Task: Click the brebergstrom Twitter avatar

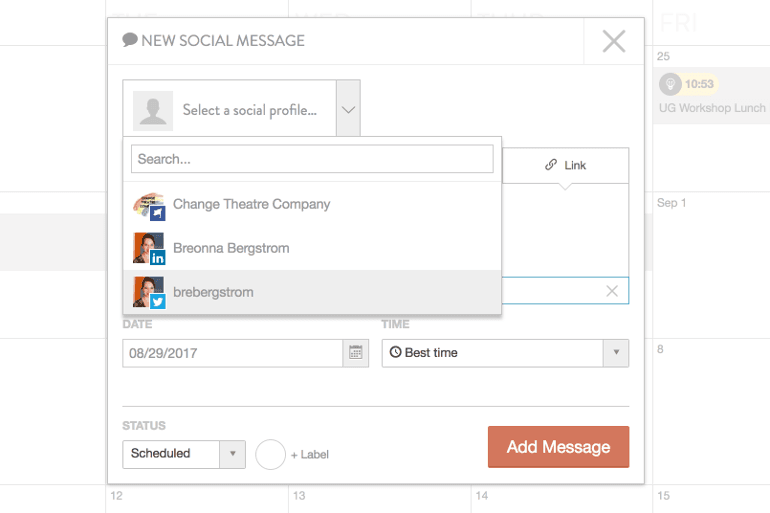Action: tap(149, 292)
